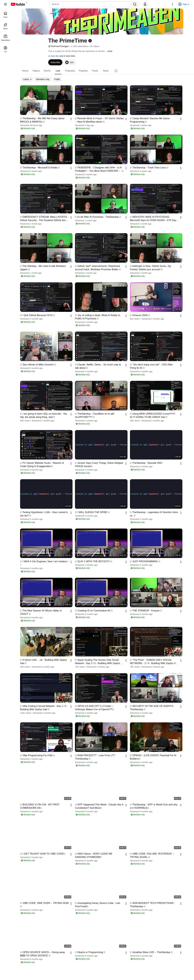
Task: Subscribe to The PrimeTime channel
Action: (x=55, y=62)
